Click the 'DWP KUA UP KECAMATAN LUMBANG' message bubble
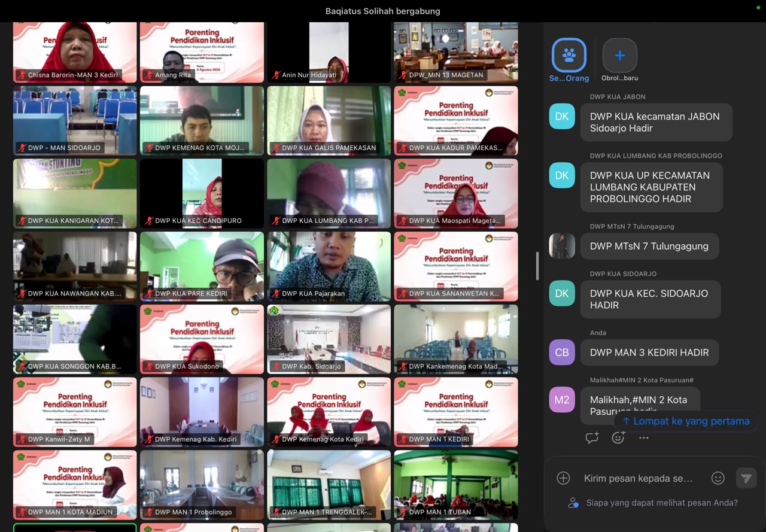This screenshot has width=766, height=532. click(x=651, y=187)
